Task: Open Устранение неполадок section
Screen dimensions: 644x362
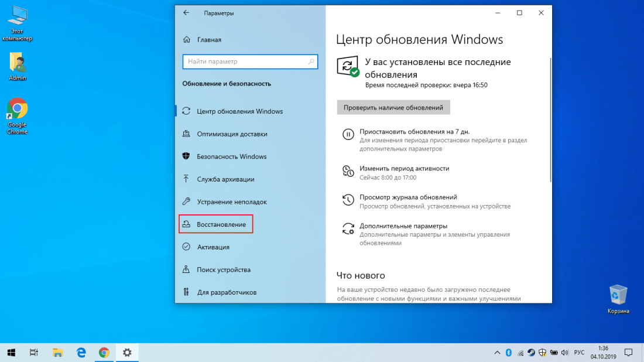Action: (232, 202)
